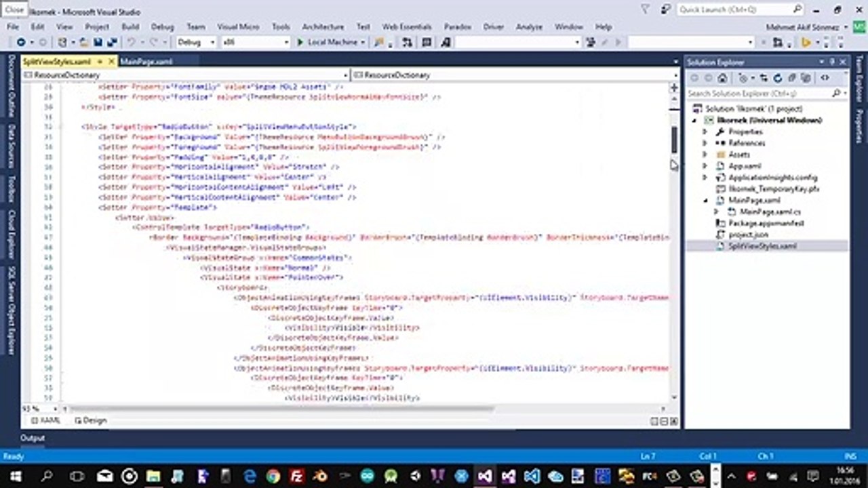Select project.json in Solution Explorer
This screenshot has width=868, height=488.
(x=748, y=235)
